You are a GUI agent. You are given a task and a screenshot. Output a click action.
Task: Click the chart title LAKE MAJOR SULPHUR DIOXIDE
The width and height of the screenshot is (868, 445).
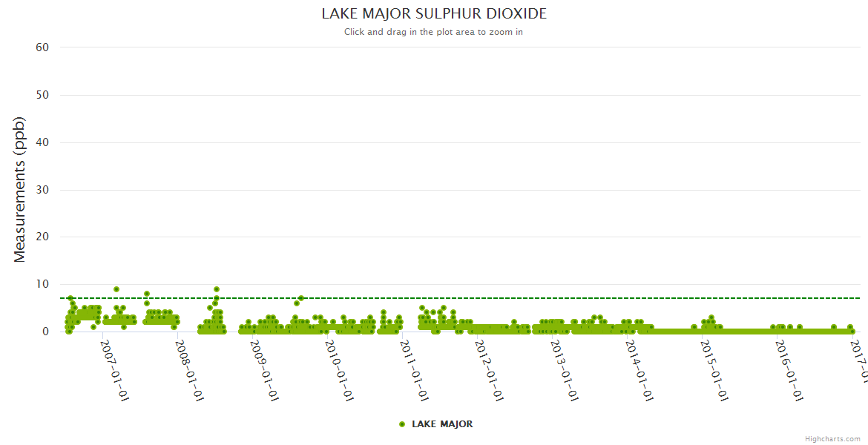tap(434, 14)
